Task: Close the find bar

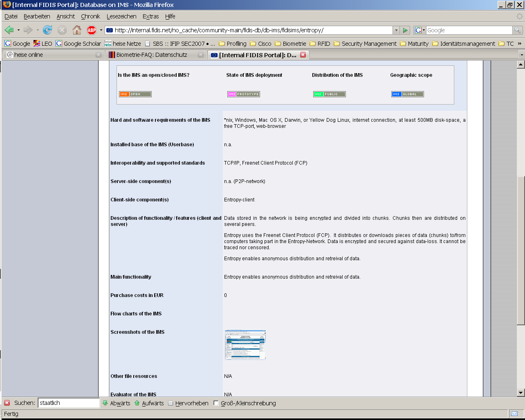Action: [x=7, y=403]
